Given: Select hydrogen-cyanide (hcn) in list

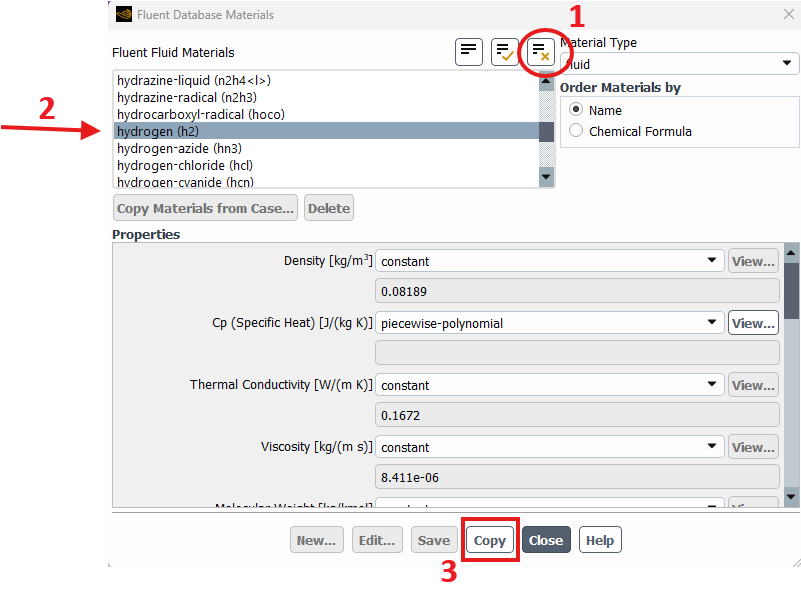Looking at the screenshot, I should pos(326,181).
